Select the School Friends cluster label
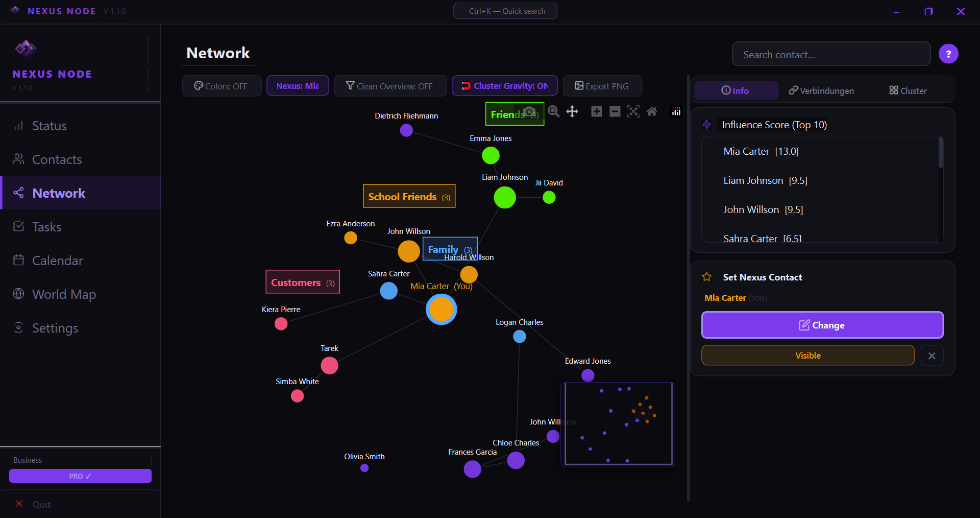The width and height of the screenshot is (980, 518). coord(409,196)
